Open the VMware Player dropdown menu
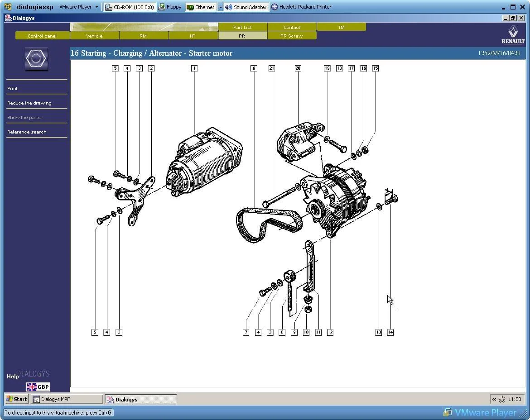The image size is (530, 420). click(x=78, y=7)
